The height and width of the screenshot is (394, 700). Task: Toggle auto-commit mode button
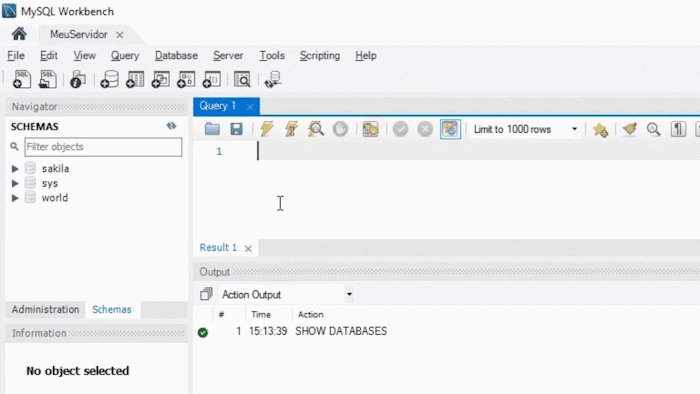point(450,129)
